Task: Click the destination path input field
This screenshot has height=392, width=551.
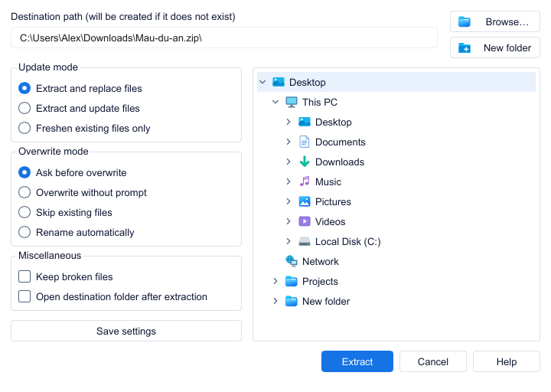Action: coord(224,38)
